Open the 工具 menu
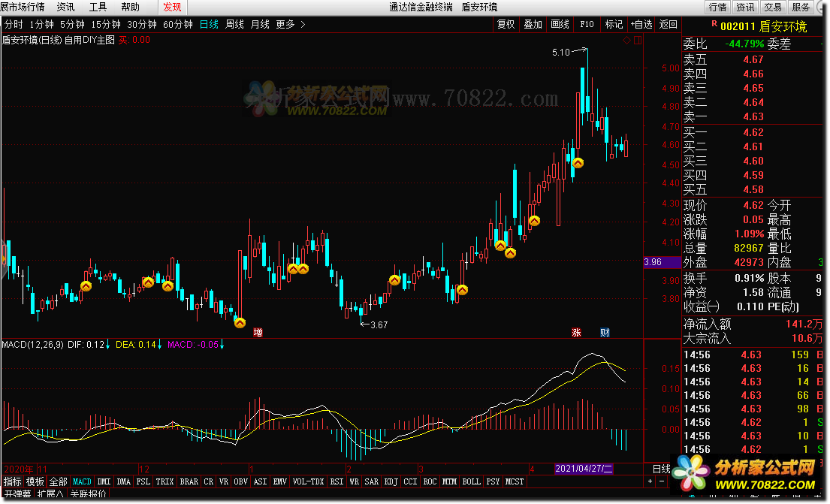The image size is (830, 504). pyautogui.click(x=98, y=7)
